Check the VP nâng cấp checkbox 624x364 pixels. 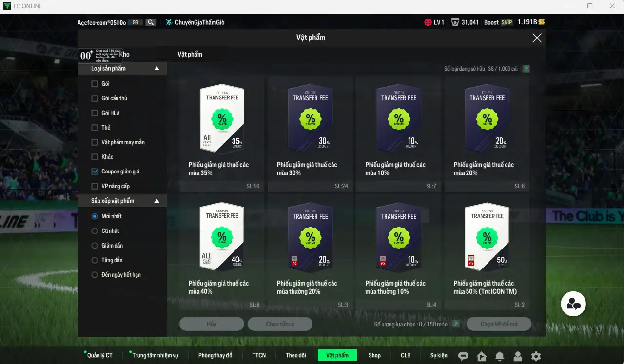(95, 186)
